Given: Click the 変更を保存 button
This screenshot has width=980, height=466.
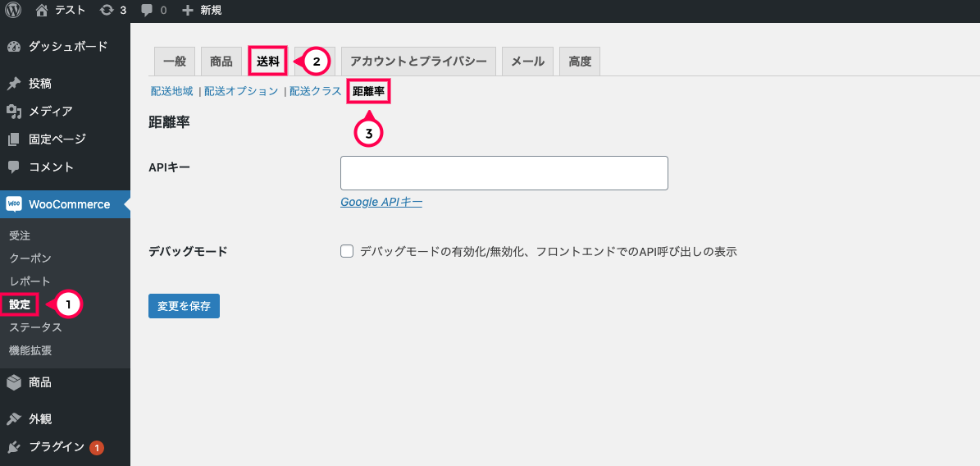Looking at the screenshot, I should point(184,306).
